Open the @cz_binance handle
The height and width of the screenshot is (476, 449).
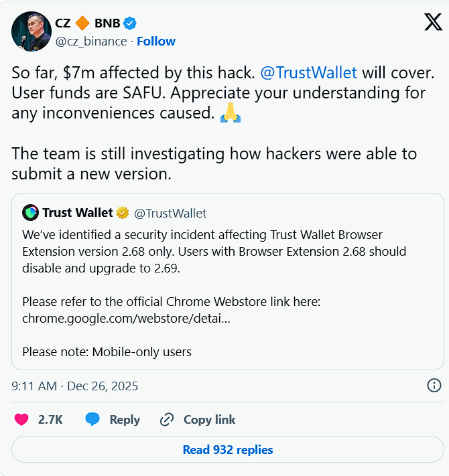pos(91,41)
